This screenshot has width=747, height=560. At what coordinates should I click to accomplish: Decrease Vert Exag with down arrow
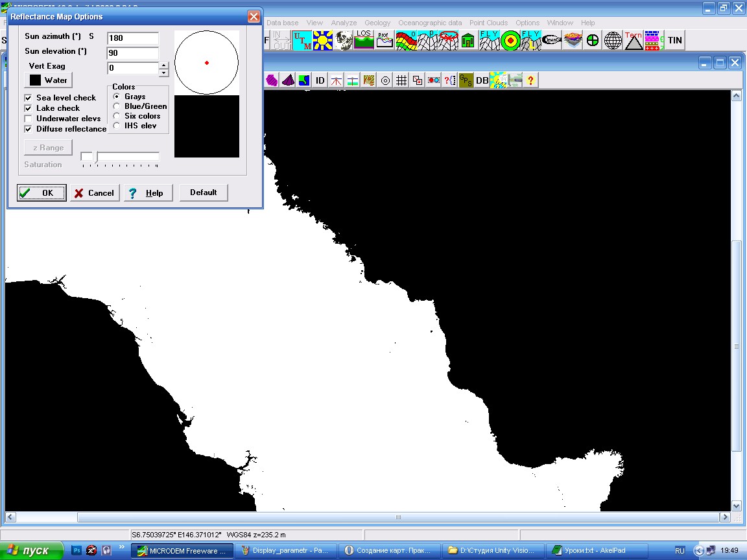(x=164, y=73)
